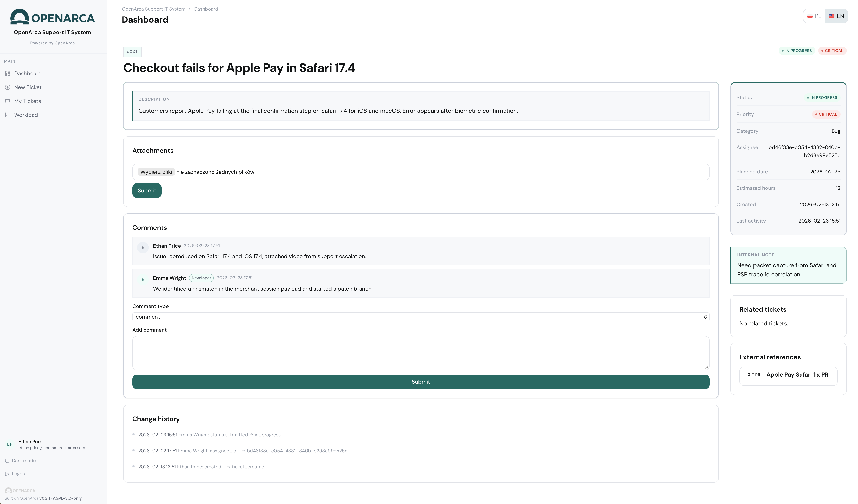The width and height of the screenshot is (858, 504).
Task: Click Ethan Price's EP avatar badge
Action: (x=9, y=444)
